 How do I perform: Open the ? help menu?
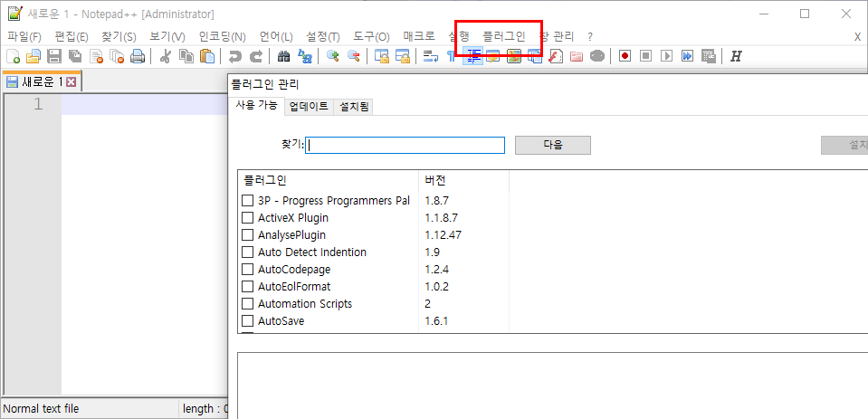coord(590,36)
